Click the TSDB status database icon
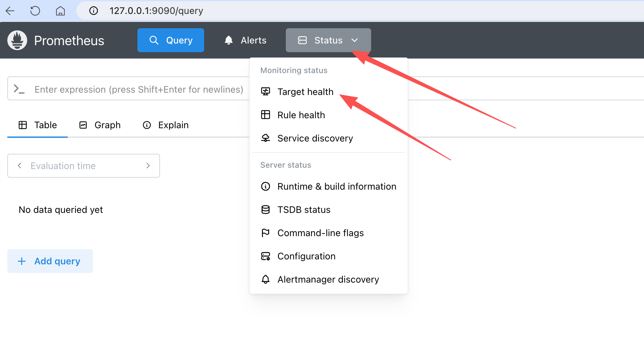The image size is (644, 364). click(x=266, y=210)
